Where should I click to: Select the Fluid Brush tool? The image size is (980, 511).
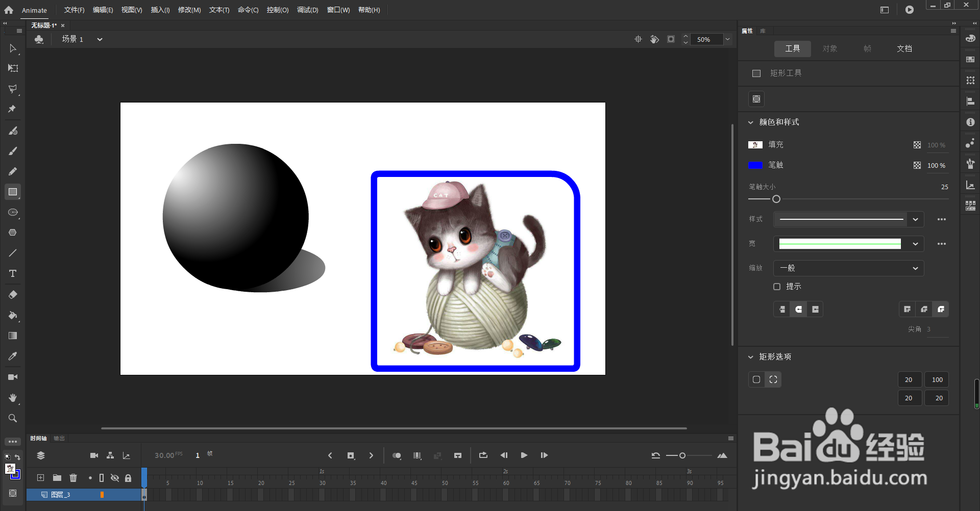(13, 131)
